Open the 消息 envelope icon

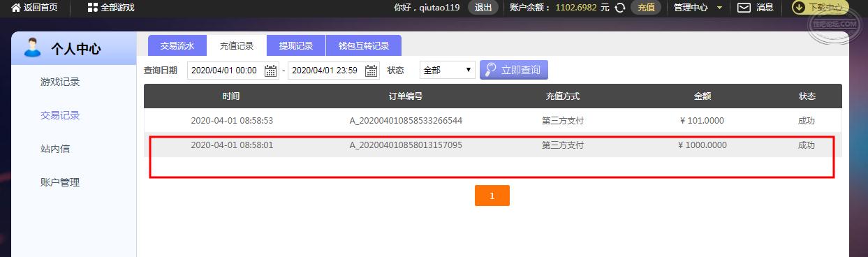coord(744,8)
